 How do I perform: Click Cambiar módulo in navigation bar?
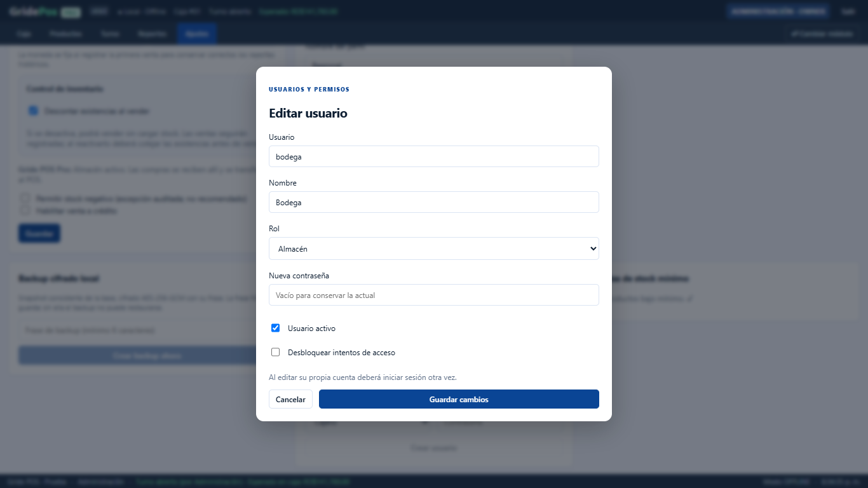coord(822,34)
